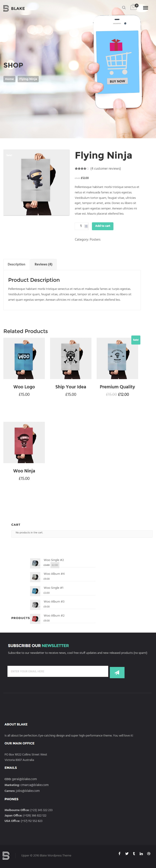
Task: Click the Add to cart button
Action: [x=103, y=226]
